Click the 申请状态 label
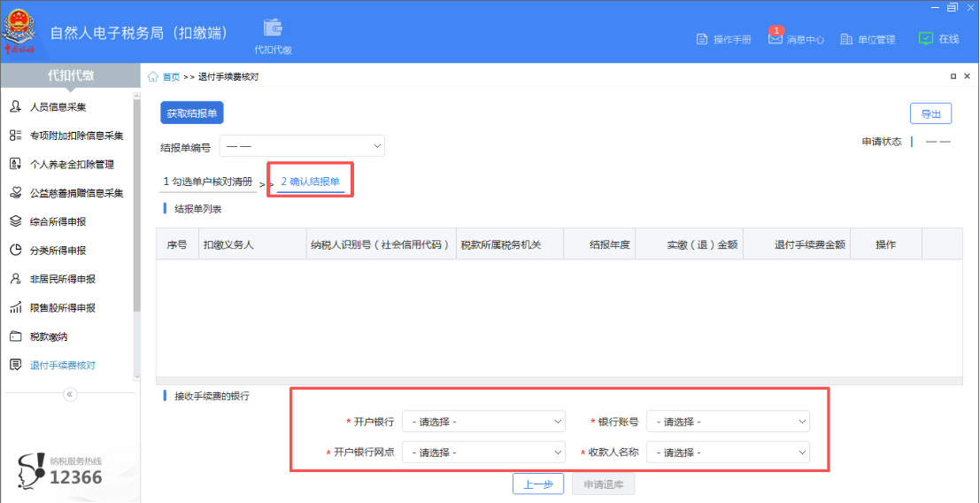This screenshot has width=980, height=503. coord(882,142)
